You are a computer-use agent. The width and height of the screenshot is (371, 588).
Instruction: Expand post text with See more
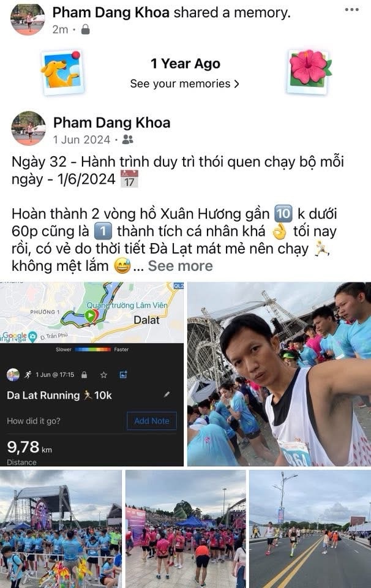point(180,266)
